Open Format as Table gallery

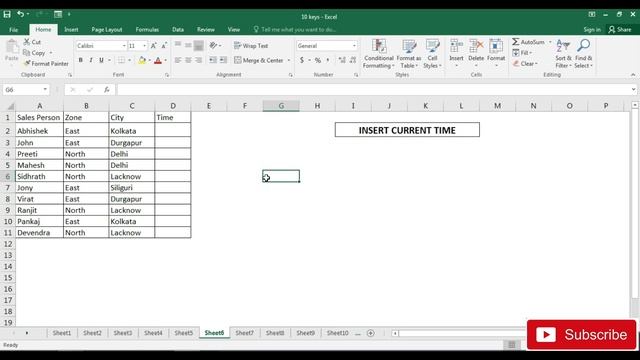point(409,54)
